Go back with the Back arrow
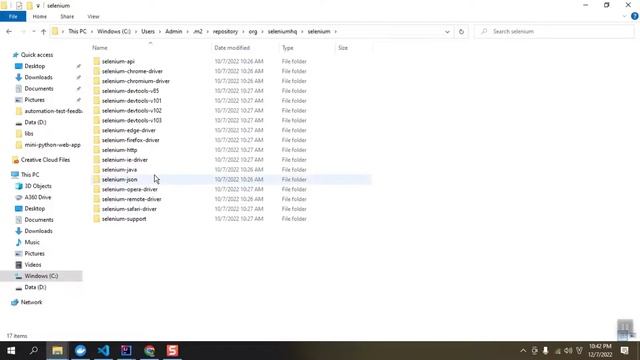This screenshot has width=640, height=360. (9, 31)
